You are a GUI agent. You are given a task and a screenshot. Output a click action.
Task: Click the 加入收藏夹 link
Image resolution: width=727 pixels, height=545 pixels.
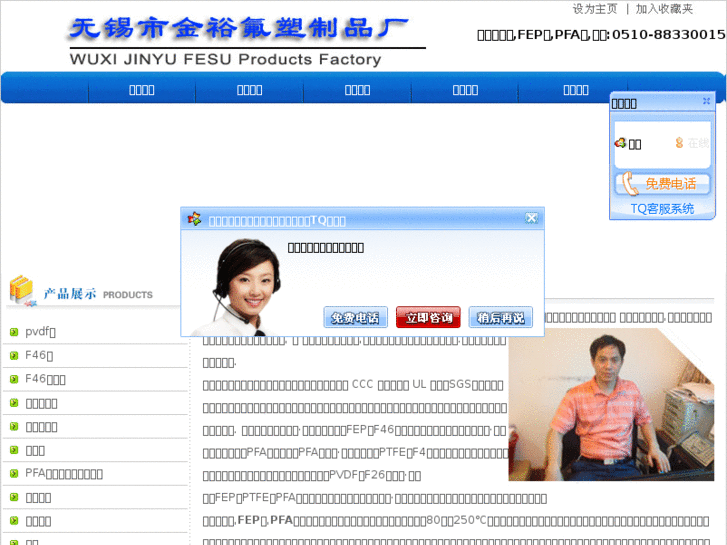pyautogui.click(x=664, y=9)
